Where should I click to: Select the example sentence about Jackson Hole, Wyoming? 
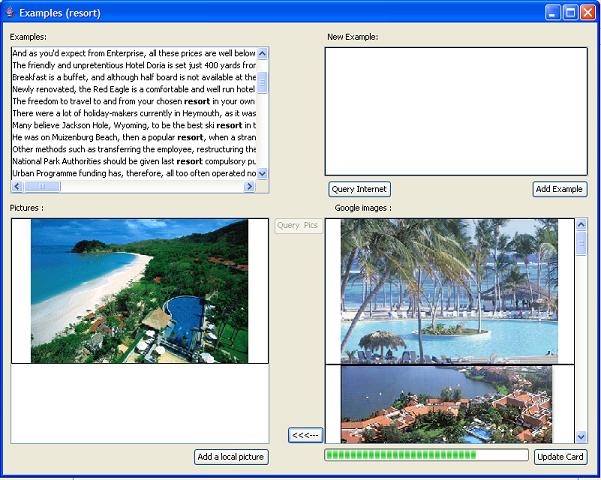point(134,125)
